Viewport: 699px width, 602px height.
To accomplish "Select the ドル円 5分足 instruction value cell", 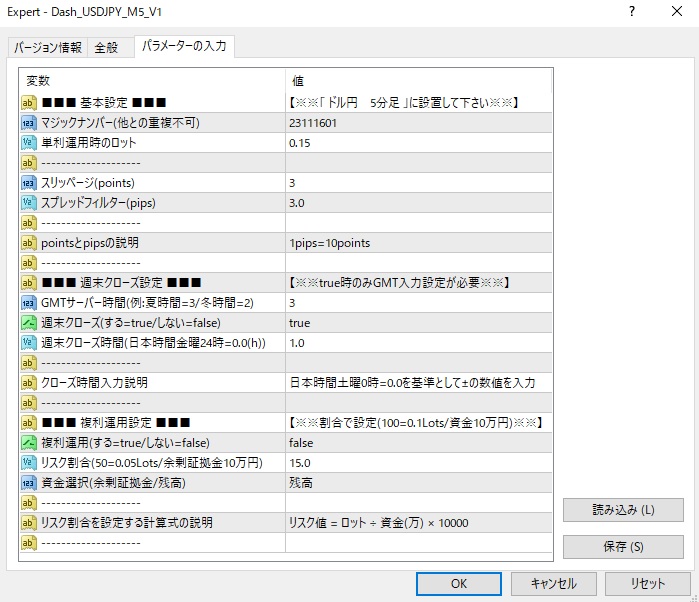I will pos(419,103).
